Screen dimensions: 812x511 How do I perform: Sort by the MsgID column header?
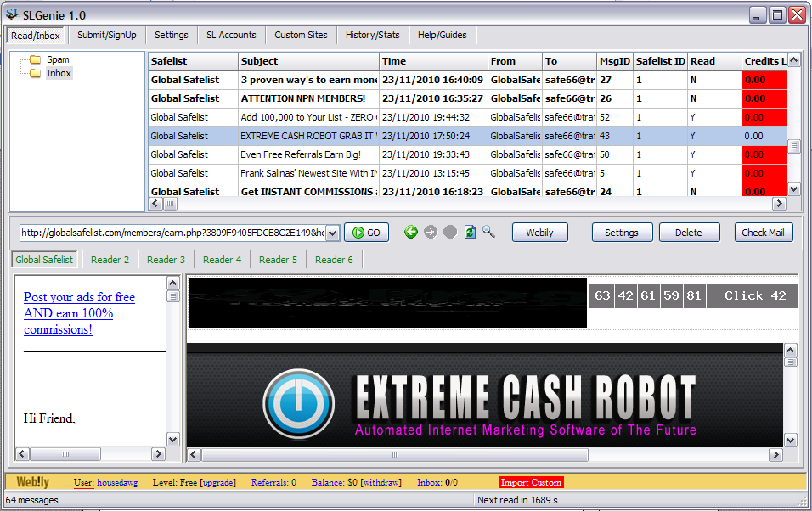[x=615, y=61]
